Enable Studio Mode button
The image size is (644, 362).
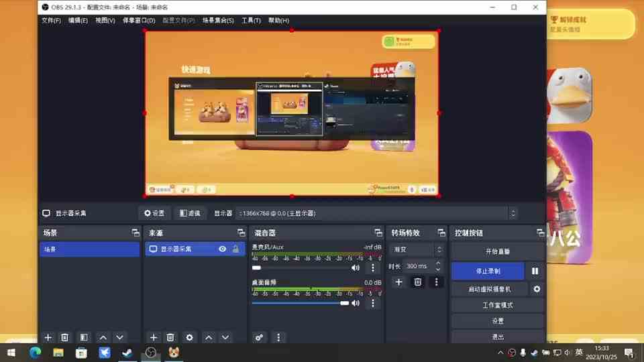click(x=497, y=306)
